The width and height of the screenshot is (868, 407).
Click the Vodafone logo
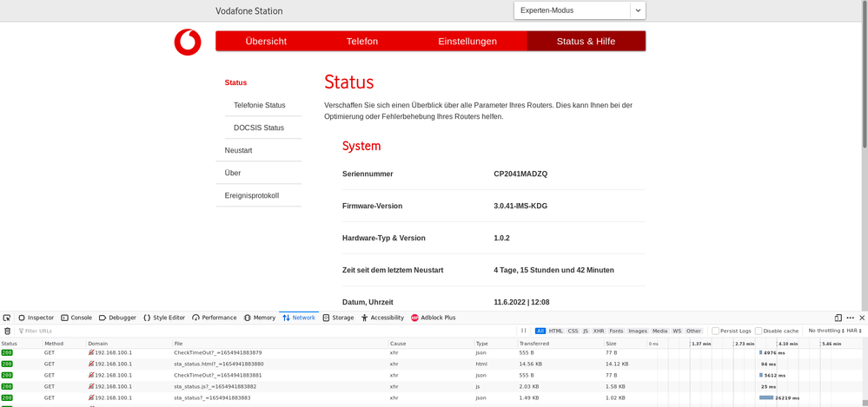click(188, 42)
